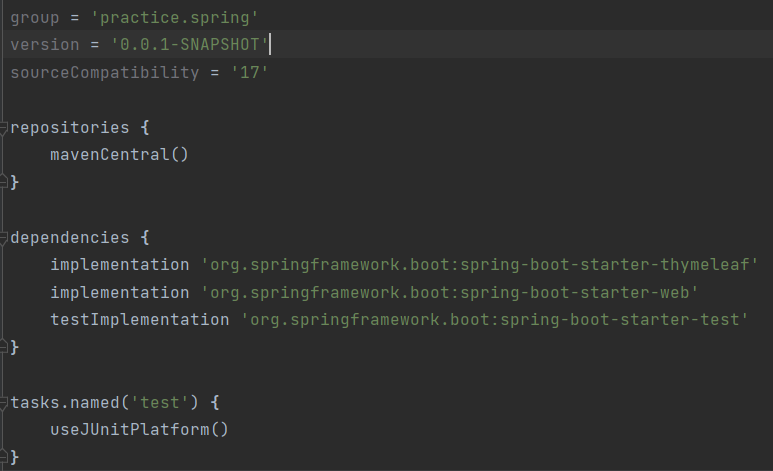Click the testImplementation keyword
The height and width of the screenshot is (471, 773).
140,320
